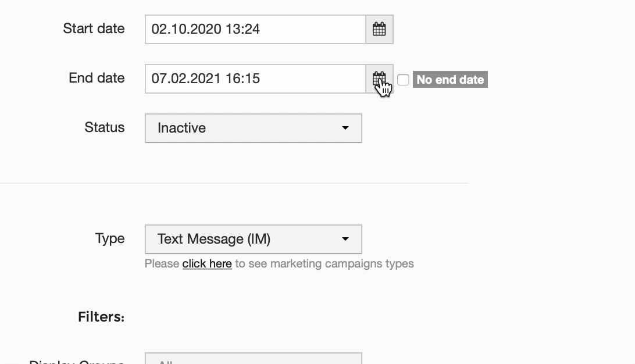Open the Status dropdown showing Inactive

pos(253,128)
